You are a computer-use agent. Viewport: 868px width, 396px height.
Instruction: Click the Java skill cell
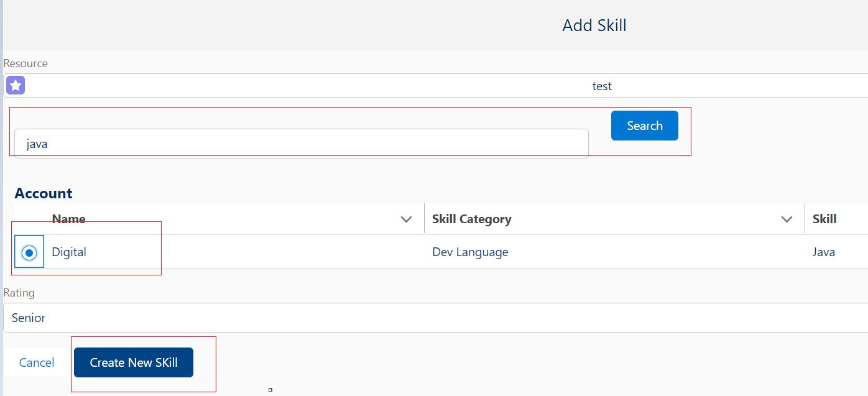tap(823, 252)
